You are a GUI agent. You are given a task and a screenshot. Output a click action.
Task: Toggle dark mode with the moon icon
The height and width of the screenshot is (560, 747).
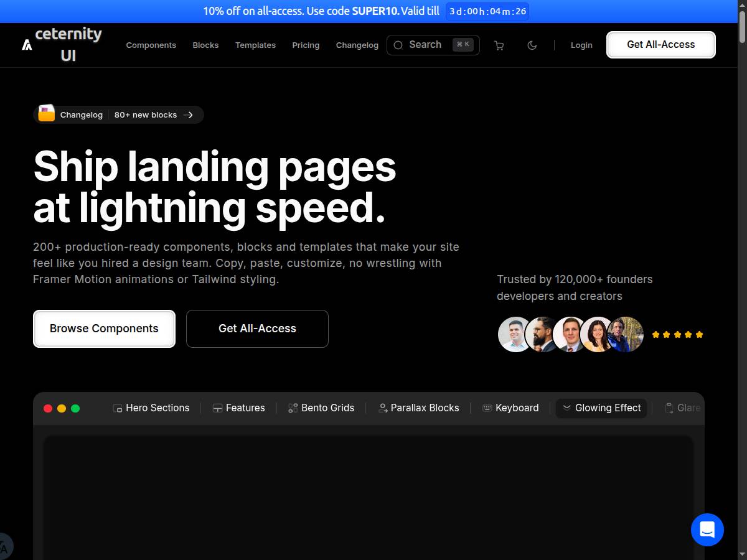pos(532,45)
